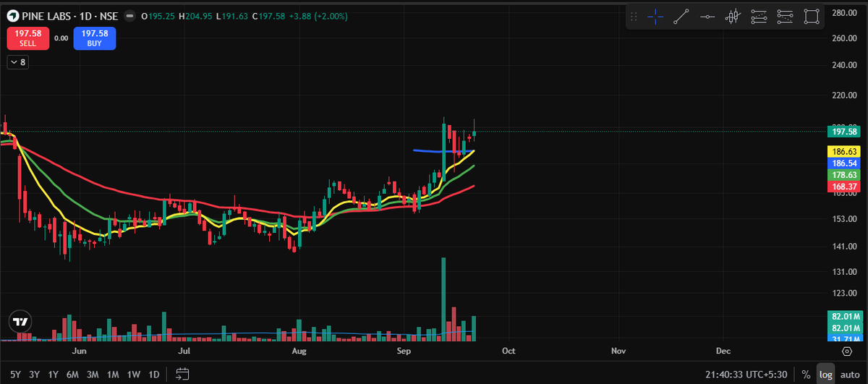Switch to the 1M date range

click(113, 375)
